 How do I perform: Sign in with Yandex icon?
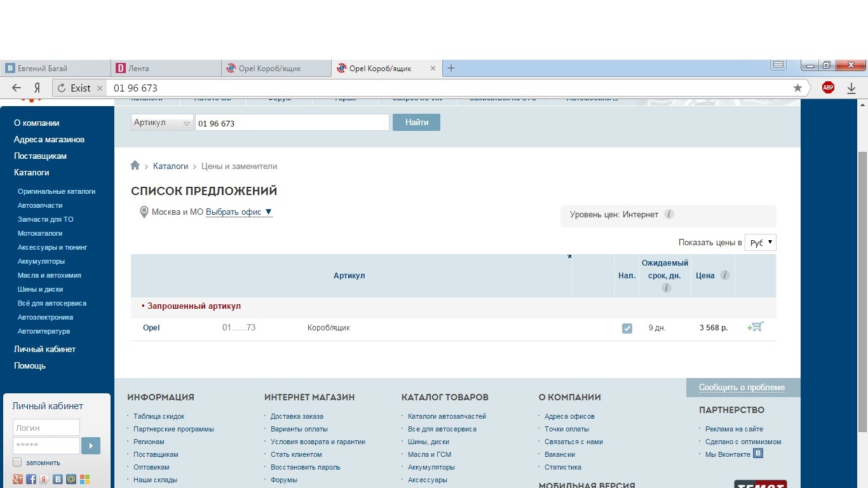44,479
